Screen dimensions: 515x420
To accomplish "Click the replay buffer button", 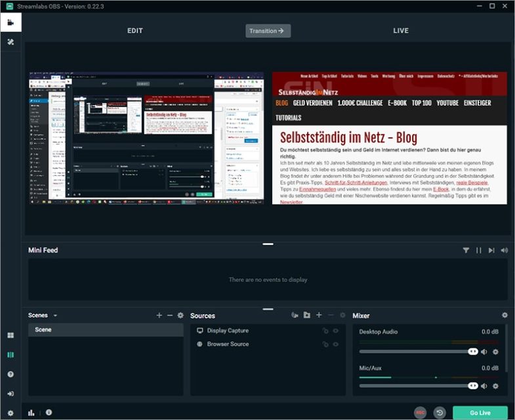I will (x=440, y=413).
